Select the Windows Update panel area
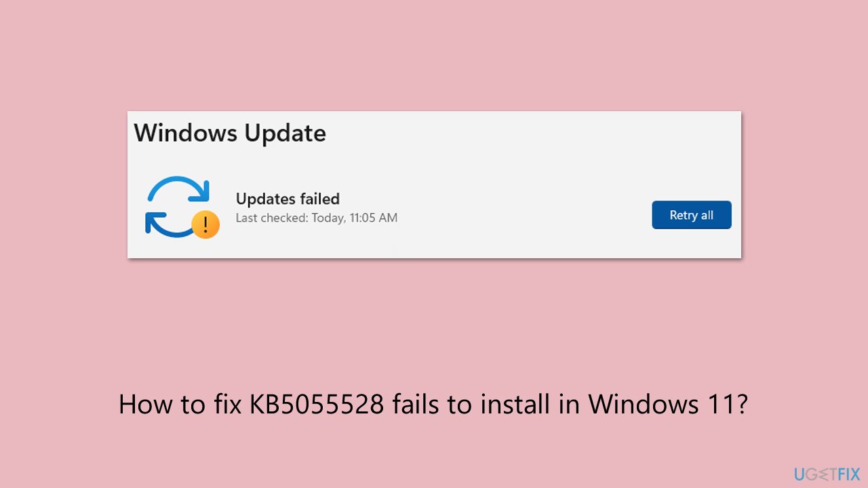The image size is (868, 488). coord(434,184)
